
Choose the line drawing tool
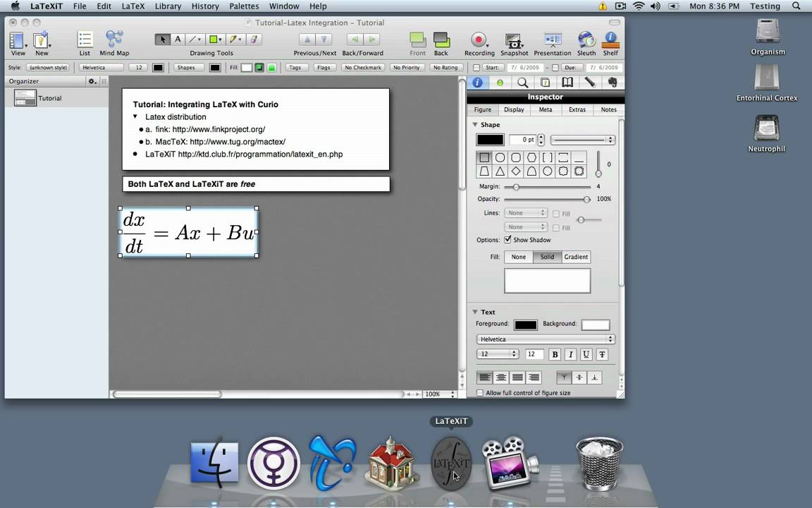pos(195,40)
